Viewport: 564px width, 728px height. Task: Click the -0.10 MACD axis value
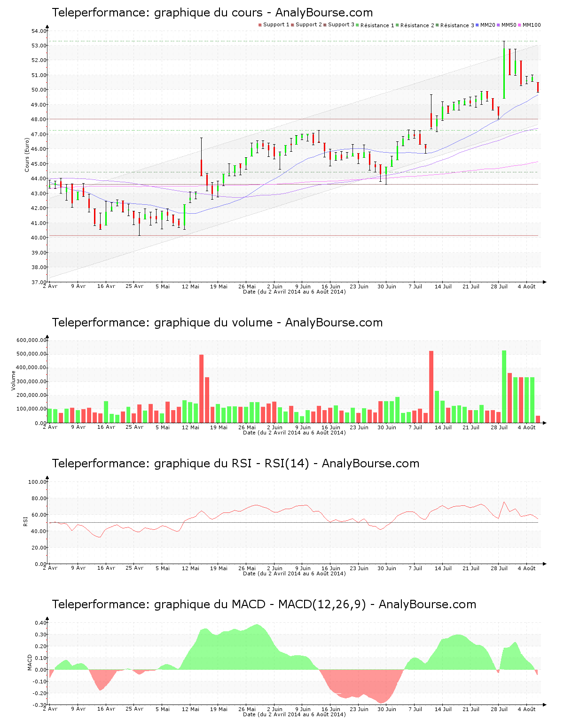click(x=39, y=682)
